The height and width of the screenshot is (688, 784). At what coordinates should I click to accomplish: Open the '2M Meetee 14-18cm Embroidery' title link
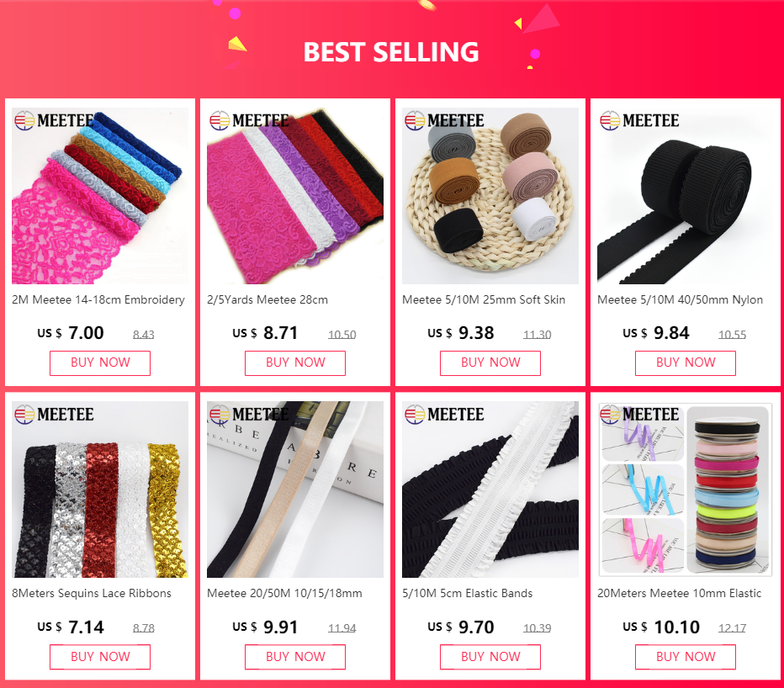point(98,300)
